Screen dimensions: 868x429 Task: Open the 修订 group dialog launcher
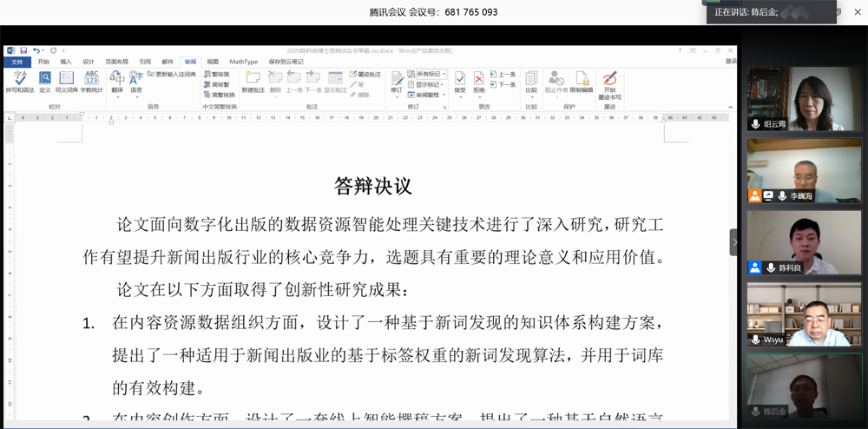pos(445,107)
